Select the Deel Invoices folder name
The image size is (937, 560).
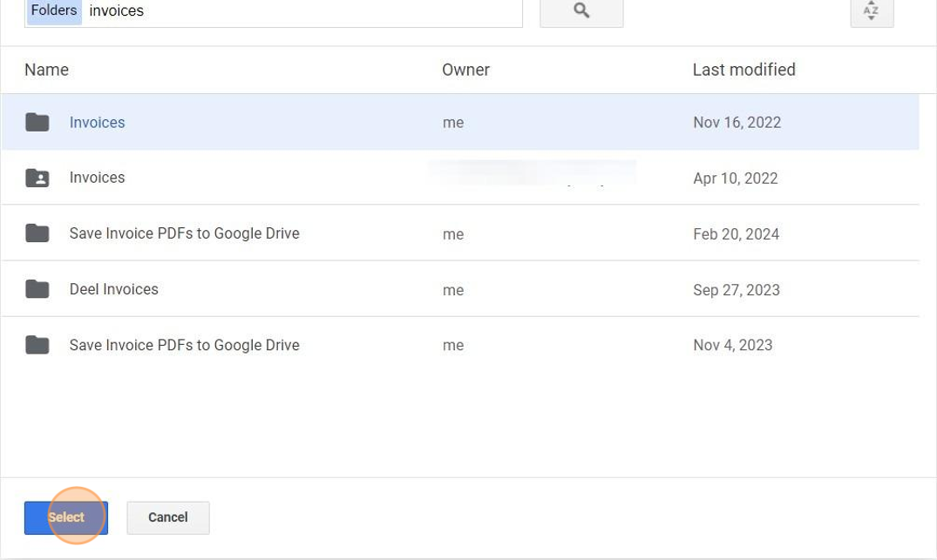(113, 289)
